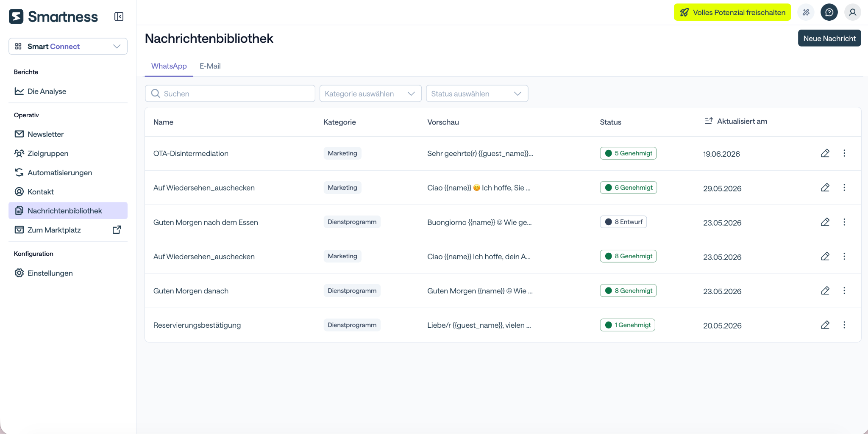Image resolution: width=868 pixels, height=434 pixels.
Task: Select Nachrichtenbibliothek in the sidebar
Action: tap(68, 210)
